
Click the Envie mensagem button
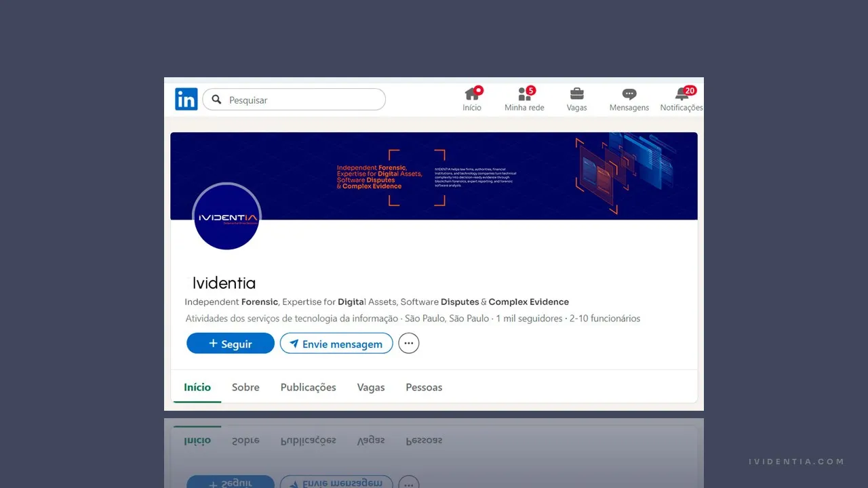(x=336, y=344)
